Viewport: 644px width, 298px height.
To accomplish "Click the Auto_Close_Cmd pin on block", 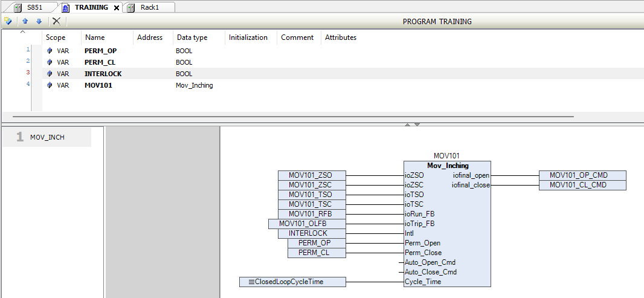I will pos(430,272).
